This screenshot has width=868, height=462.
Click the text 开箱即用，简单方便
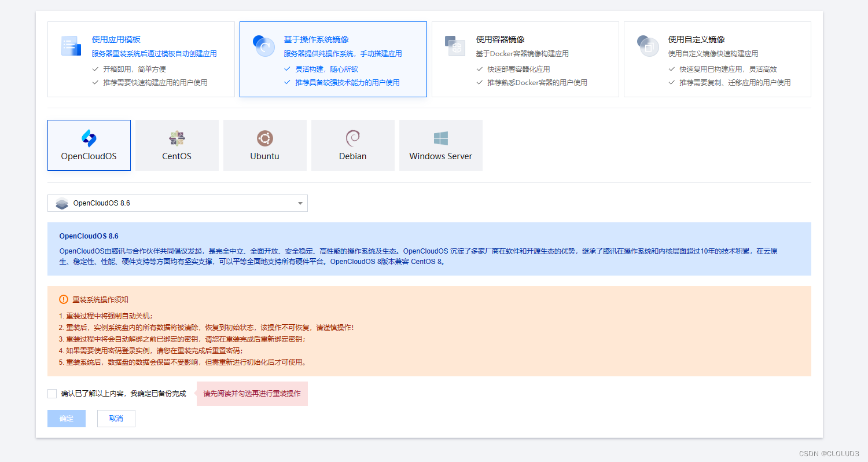point(135,69)
